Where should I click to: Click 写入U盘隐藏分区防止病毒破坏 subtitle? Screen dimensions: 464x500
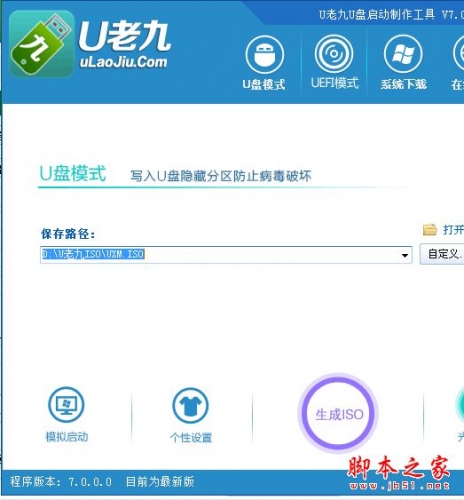221,176
